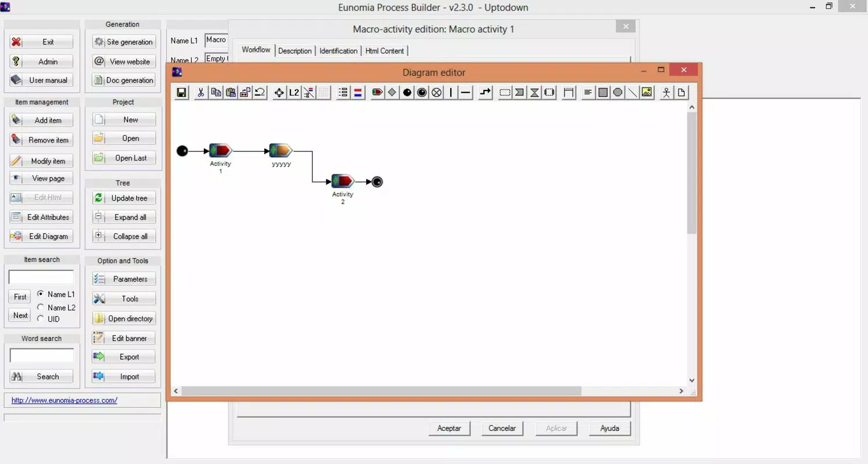The width and height of the screenshot is (868, 464).
Task: Copy selection in Diagram editor toolbar
Action: coord(216,92)
